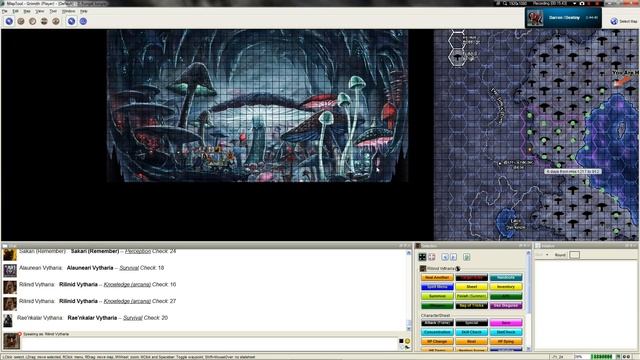Viewport: 640px width, 360px height.
Task: Click the Perception link in chat
Action: [138, 251]
